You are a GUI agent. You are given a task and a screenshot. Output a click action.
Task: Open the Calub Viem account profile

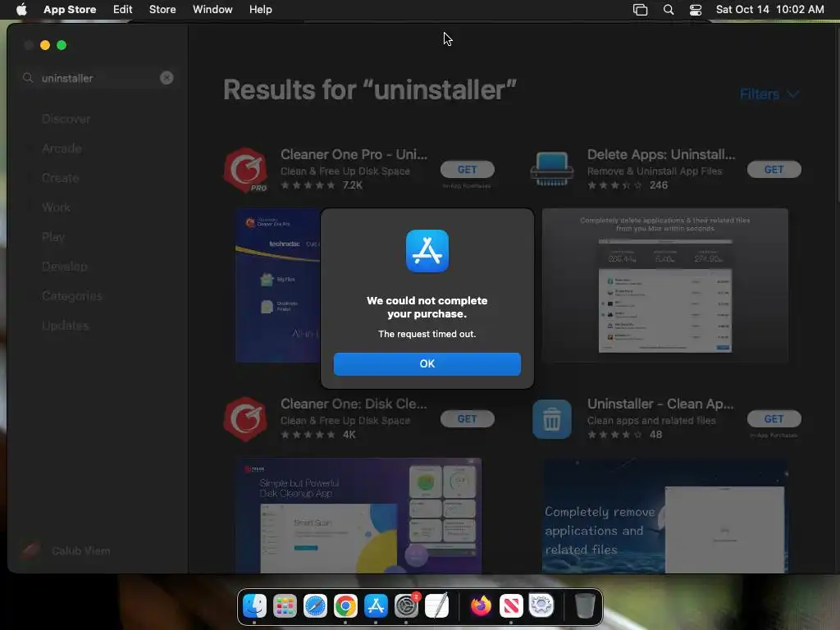[x=67, y=550]
